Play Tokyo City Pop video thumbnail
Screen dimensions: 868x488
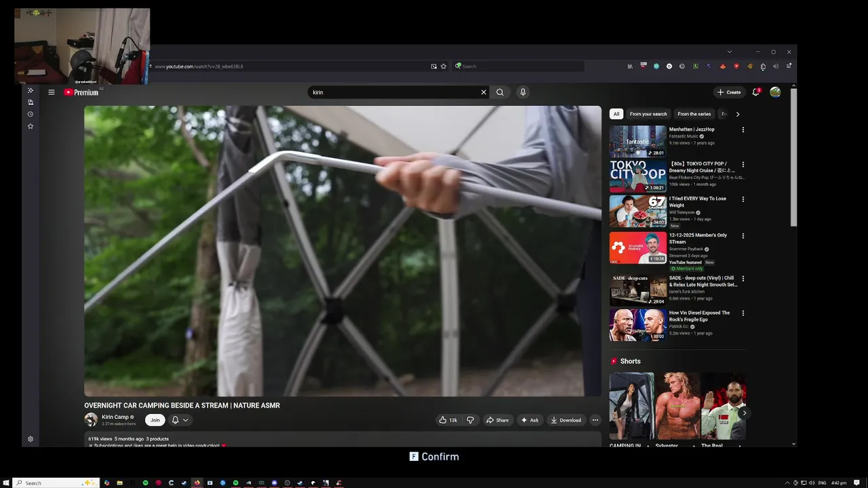[x=637, y=176]
